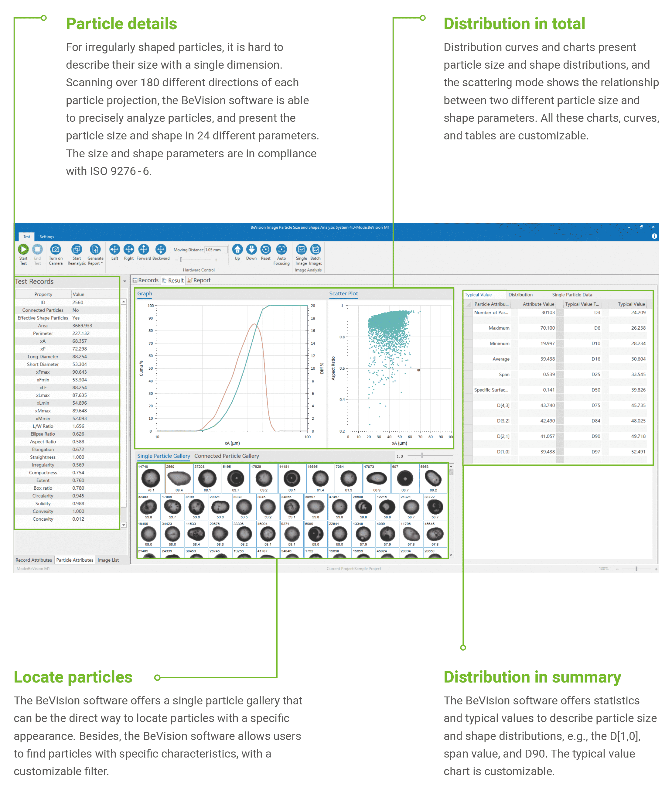Image resolution: width=672 pixels, height=794 pixels.
Task: Select particle thumbnail 47873
Action: [x=377, y=478]
